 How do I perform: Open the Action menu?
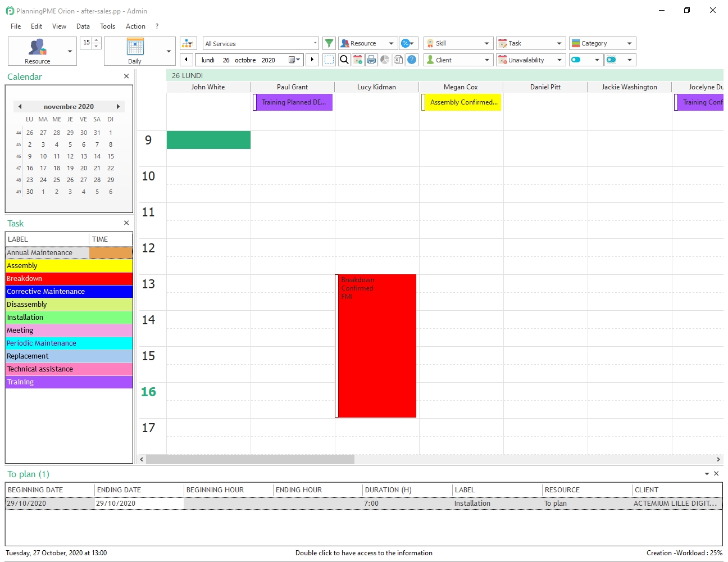pyautogui.click(x=135, y=26)
